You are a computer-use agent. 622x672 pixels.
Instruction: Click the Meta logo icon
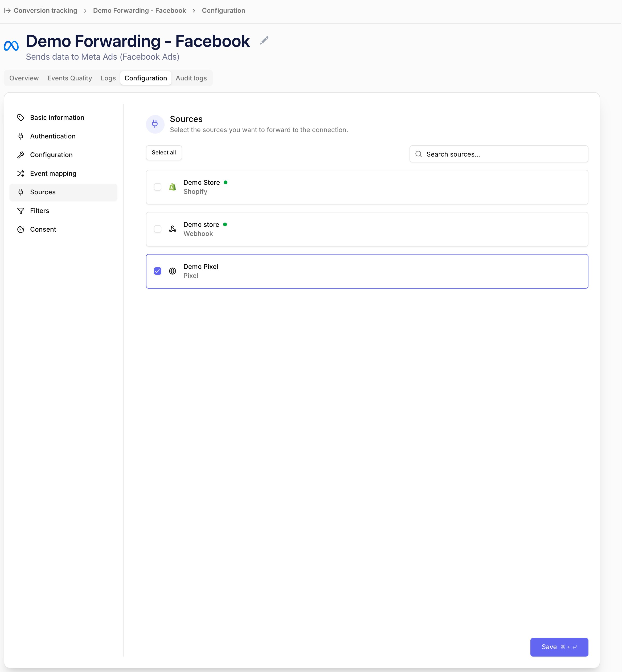(x=11, y=46)
